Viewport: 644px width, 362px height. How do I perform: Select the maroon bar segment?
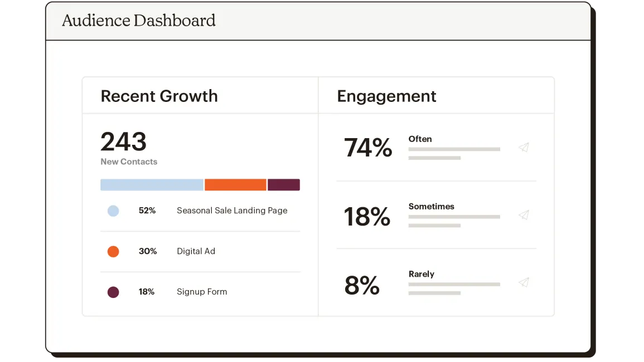[x=284, y=185]
